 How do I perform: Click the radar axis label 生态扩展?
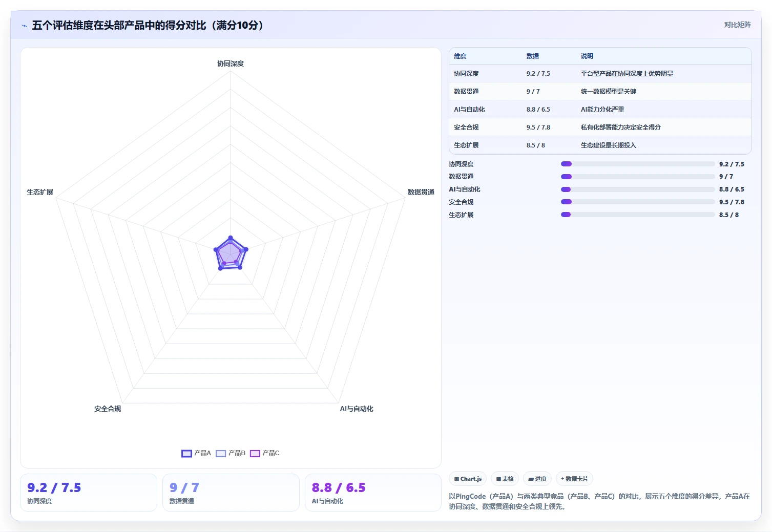(40, 192)
